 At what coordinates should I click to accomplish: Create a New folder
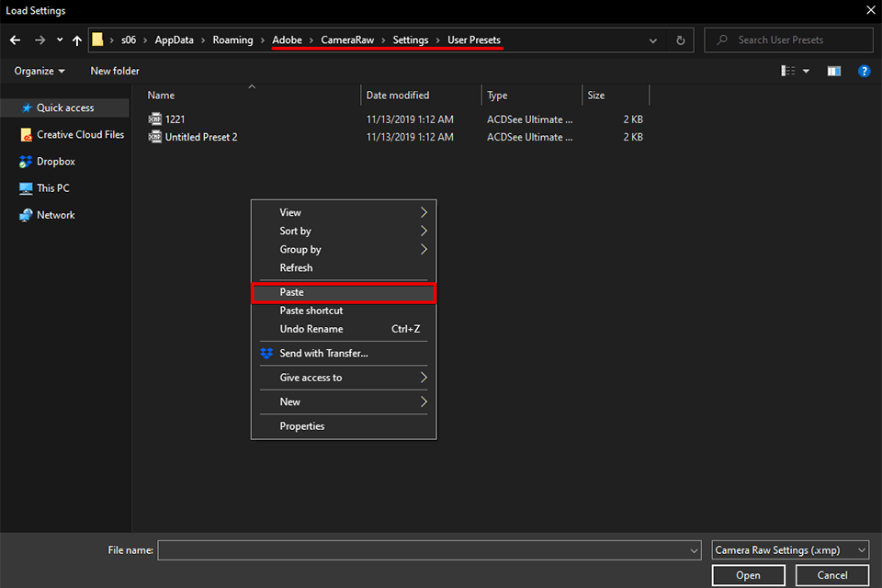tap(115, 71)
